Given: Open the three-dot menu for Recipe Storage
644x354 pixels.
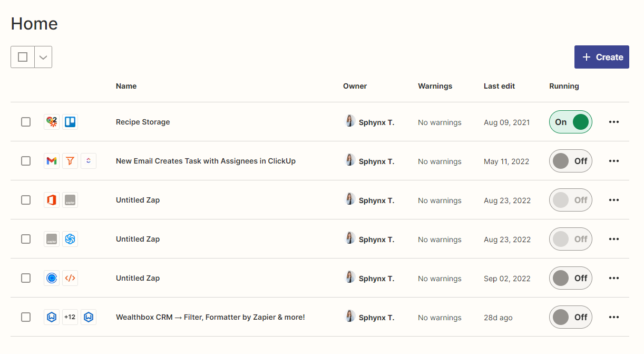Looking at the screenshot, I should (613, 122).
